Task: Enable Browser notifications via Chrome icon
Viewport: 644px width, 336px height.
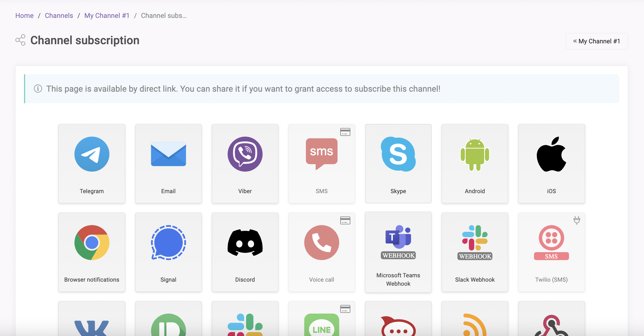Action: tap(92, 243)
